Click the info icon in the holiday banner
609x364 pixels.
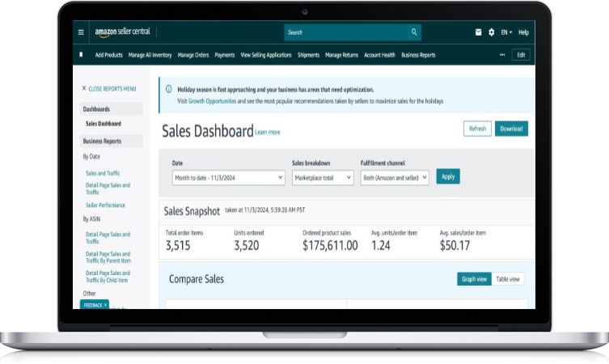[x=168, y=89]
